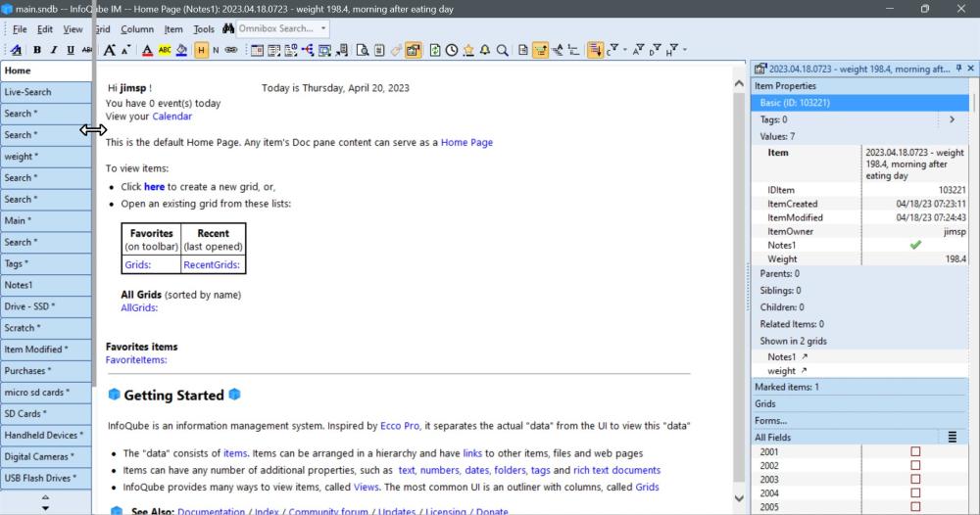The width and height of the screenshot is (980, 515).
Task: Click the calendar grid icon in toolbar
Action: (257, 50)
